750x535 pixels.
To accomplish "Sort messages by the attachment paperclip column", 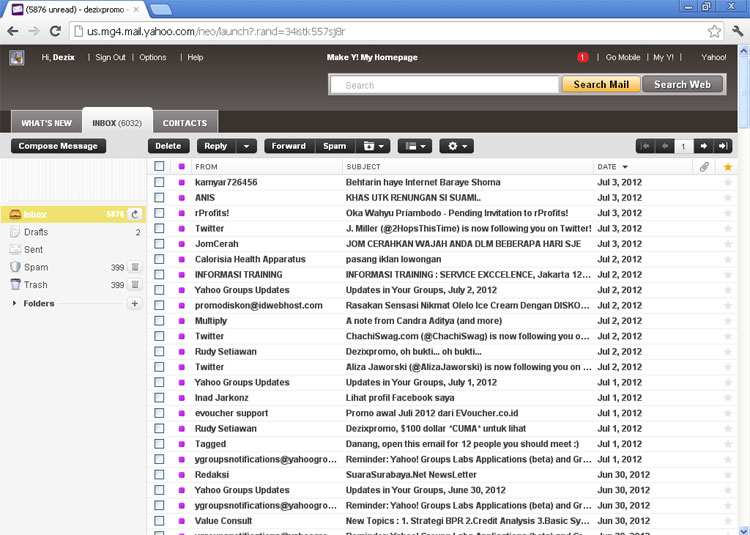I will pyautogui.click(x=704, y=167).
